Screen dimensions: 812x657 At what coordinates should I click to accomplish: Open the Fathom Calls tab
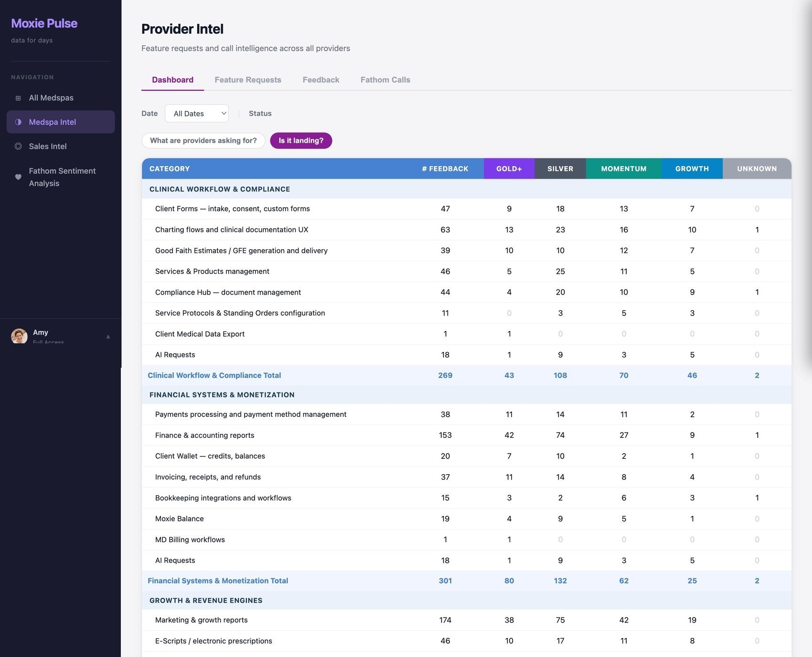385,80
